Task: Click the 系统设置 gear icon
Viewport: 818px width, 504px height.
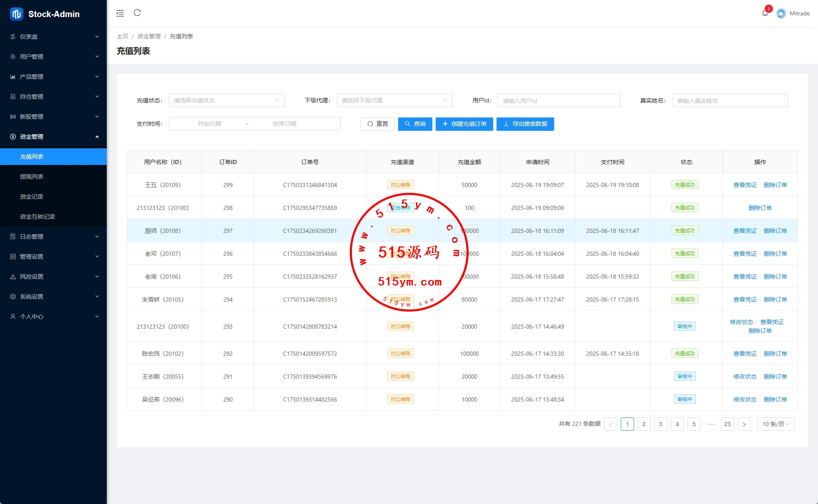Action: 13,297
